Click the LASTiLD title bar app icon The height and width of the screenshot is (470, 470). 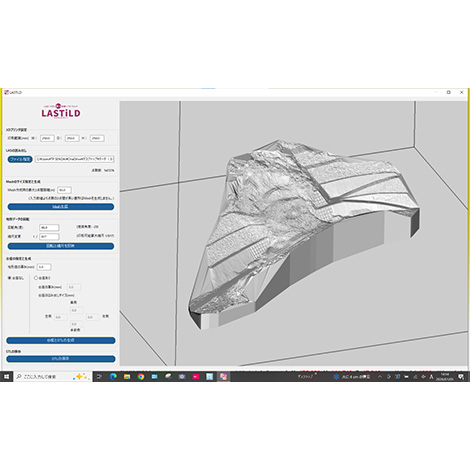(6, 92)
